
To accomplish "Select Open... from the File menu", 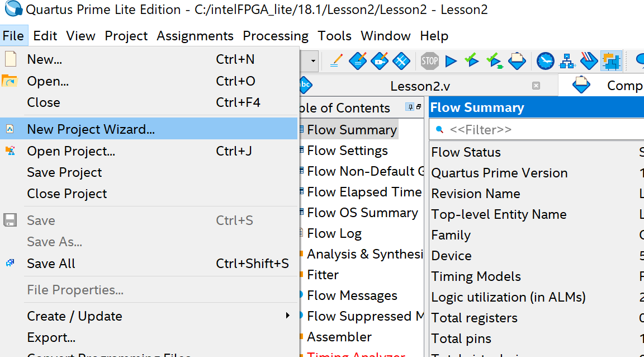I will [149, 81].
